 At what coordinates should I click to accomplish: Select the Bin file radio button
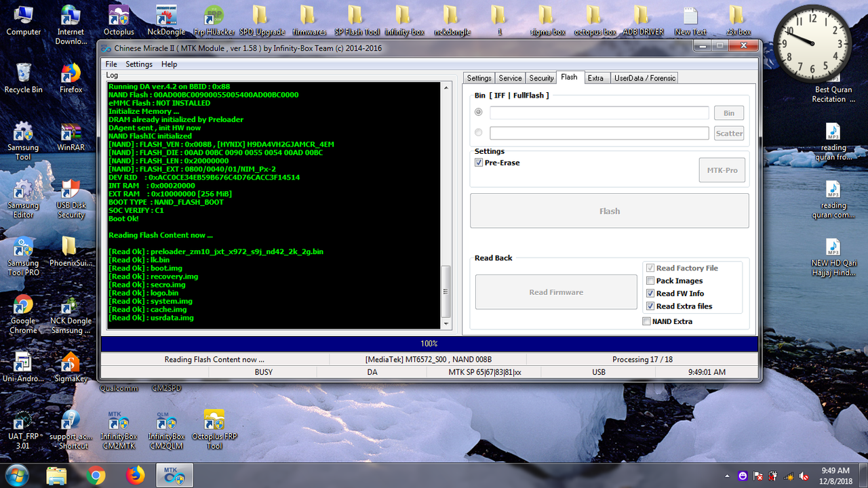pos(479,113)
